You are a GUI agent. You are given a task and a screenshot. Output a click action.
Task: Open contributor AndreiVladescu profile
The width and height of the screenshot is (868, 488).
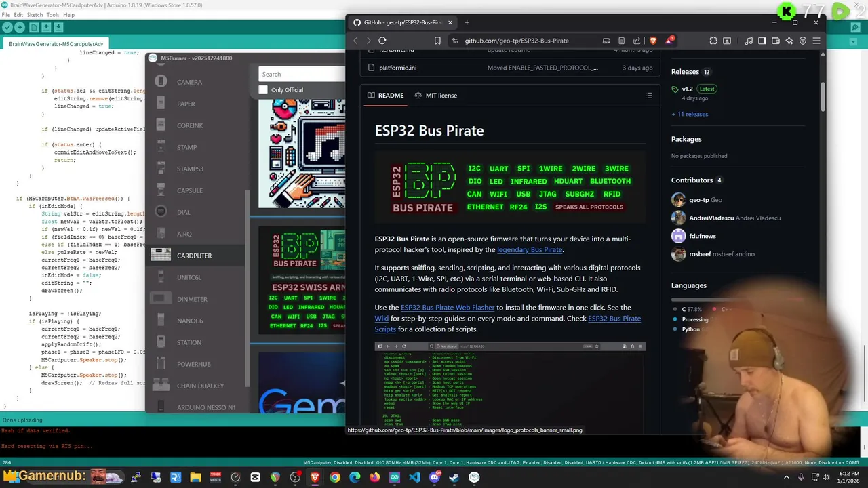coord(734,218)
